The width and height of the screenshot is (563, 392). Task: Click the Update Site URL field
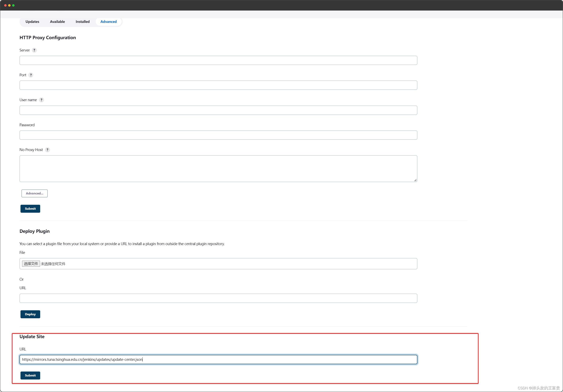pyautogui.click(x=218, y=359)
